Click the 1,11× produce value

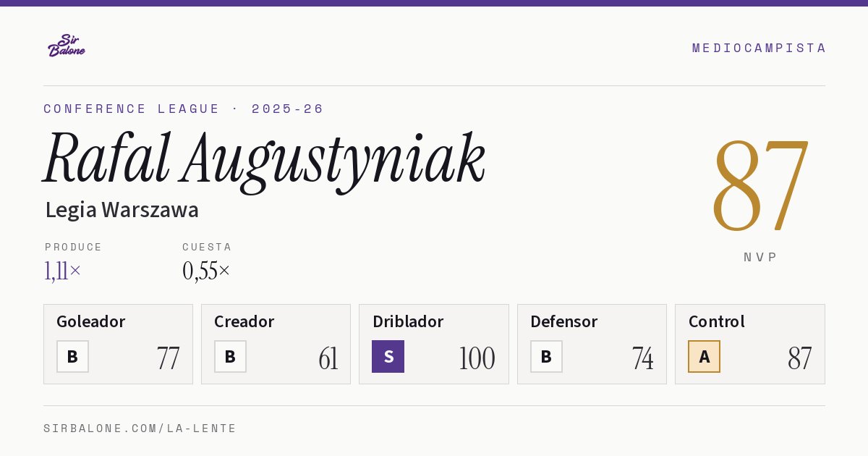(x=63, y=271)
